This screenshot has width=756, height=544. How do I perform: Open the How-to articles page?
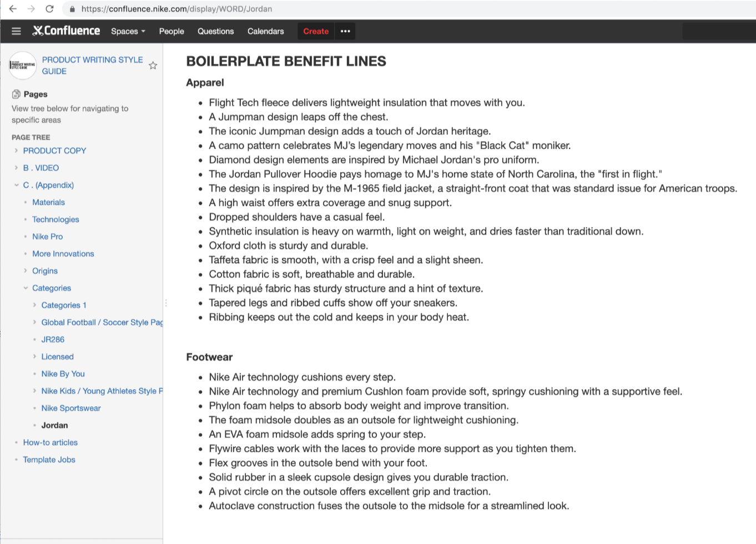(50, 443)
